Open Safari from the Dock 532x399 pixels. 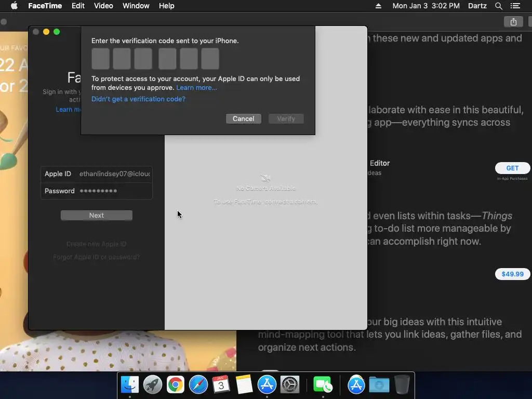pos(198,385)
